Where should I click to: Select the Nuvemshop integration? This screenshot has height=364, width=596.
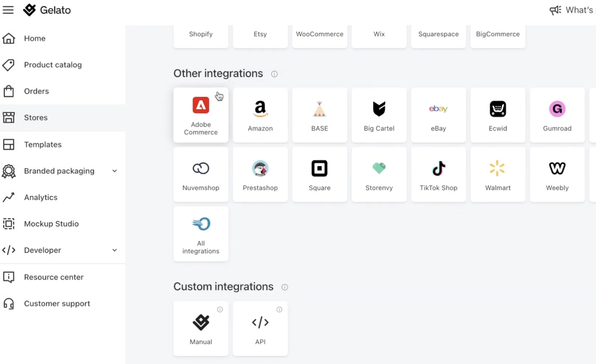coord(201,174)
